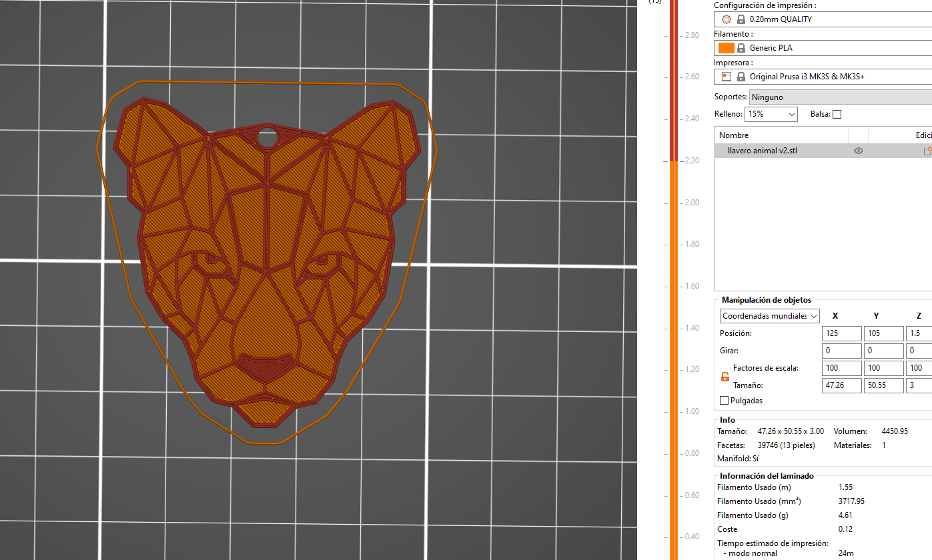Click the 1.00 mark on the layer ruler
932x560 pixels.
click(691, 411)
